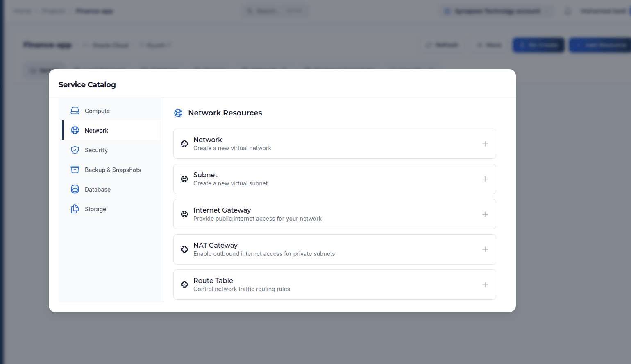Click the globe icon on Network card
Viewport: 631px width, 364px height.
(x=184, y=144)
